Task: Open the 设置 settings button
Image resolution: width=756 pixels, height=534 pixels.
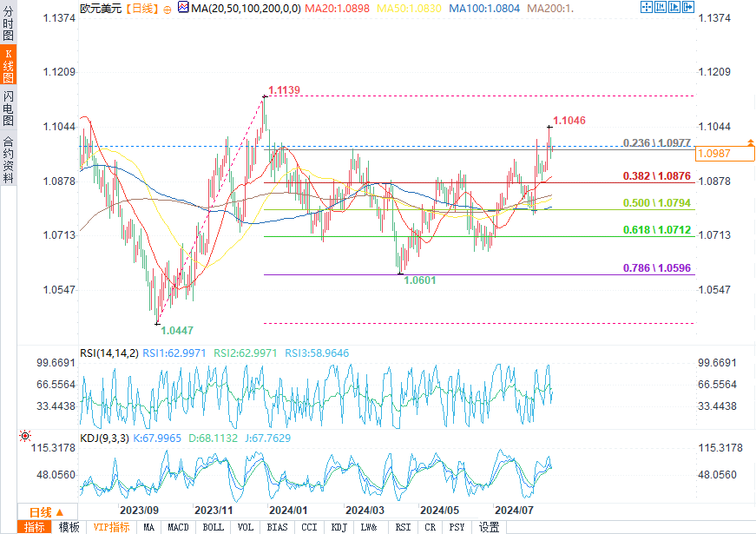Action: (x=490, y=527)
